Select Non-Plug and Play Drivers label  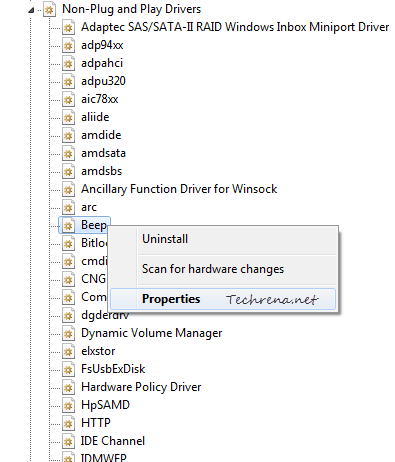[x=132, y=9]
